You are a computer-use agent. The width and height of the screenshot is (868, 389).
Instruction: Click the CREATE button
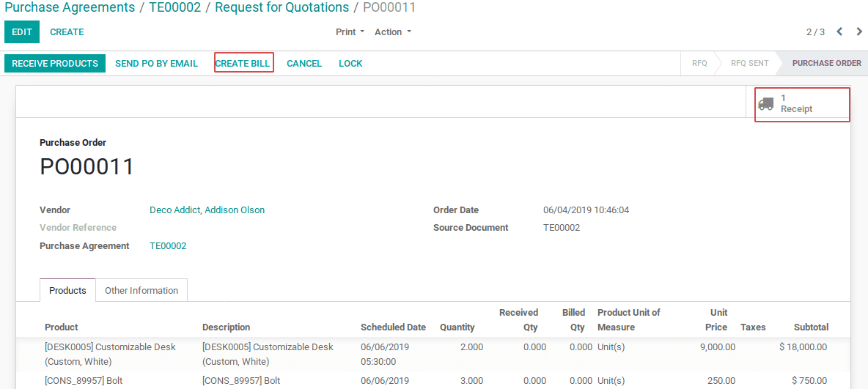(x=67, y=32)
